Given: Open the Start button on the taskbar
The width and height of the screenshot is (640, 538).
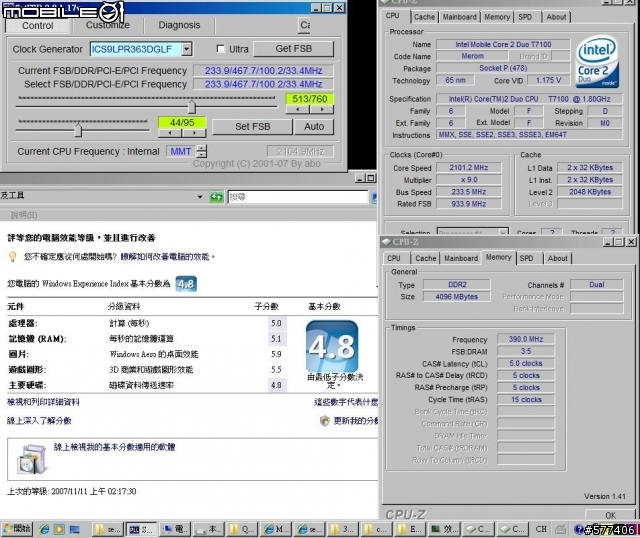Looking at the screenshot, I should [17, 529].
